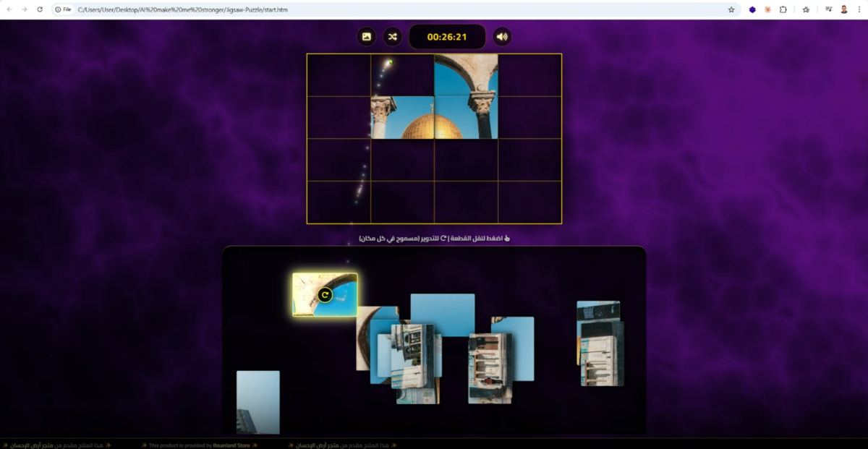Rotate the highlighted arch piece
The width and height of the screenshot is (868, 449).
(325, 295)
